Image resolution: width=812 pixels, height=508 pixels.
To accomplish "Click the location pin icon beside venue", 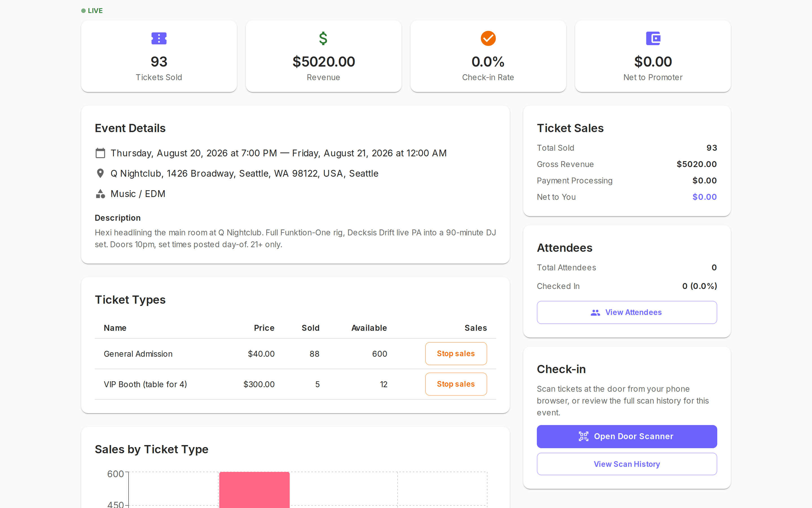I will [x=100, y=173].
